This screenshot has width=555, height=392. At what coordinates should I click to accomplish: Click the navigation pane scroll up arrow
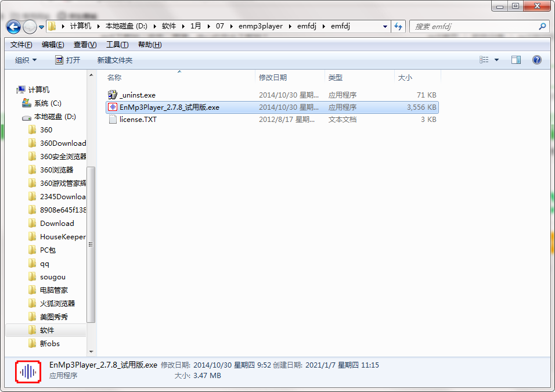pyautogui.click(x=91, y=75)
